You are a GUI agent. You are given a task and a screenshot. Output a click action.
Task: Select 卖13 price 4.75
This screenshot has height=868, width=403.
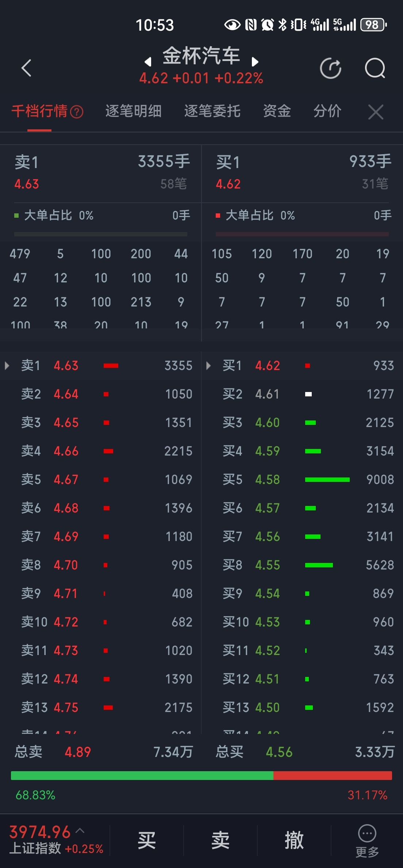click(x=66, y=708)
